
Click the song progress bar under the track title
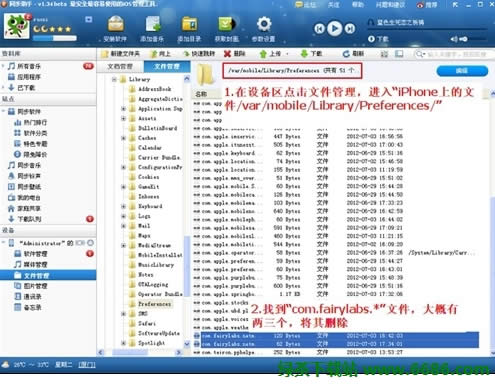pyautogui.click(x=427, y=30)
